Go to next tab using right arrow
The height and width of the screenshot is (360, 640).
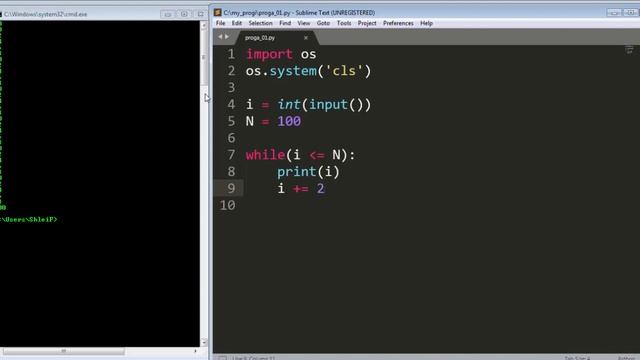[227, 37]
